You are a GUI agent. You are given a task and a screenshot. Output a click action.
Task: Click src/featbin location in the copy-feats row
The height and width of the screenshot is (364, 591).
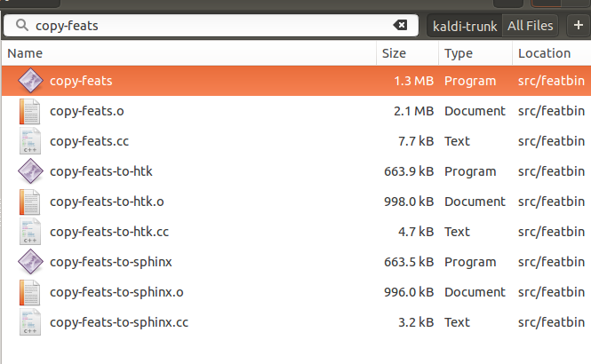click(551, 81)
